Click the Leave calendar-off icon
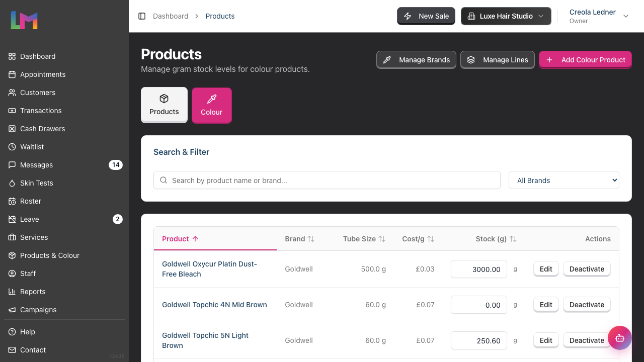This screenshot has width=644, height=362. tap(12, 219)
